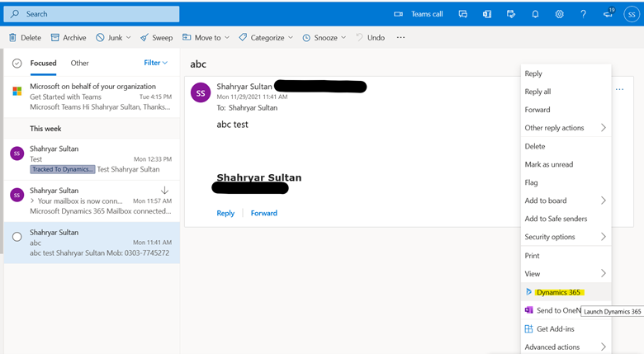Click the Categorize tag icon
Image resolution: width=644 pixels, height=354 pixels.
click(x=243, y=37)
